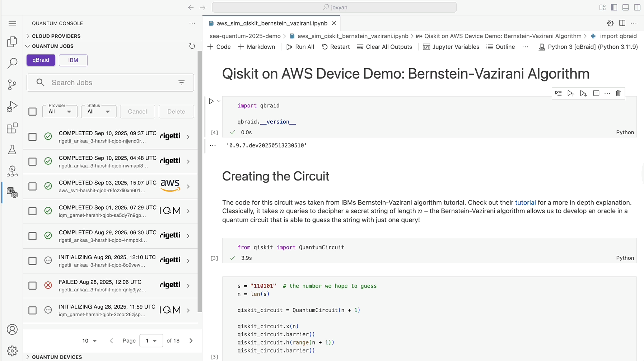Go back with navigation arrow
This screenshot has height=361, width=644.
point(191,7)
